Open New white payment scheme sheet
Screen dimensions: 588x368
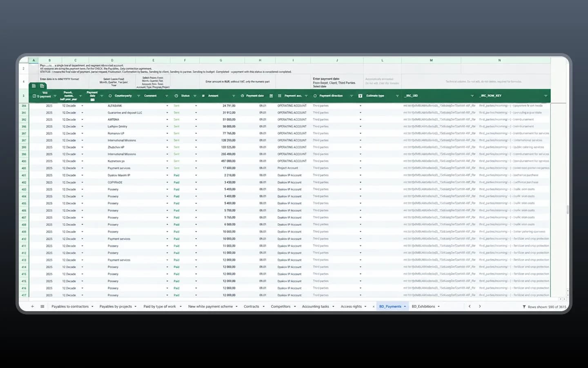click(x=210, y=306)
